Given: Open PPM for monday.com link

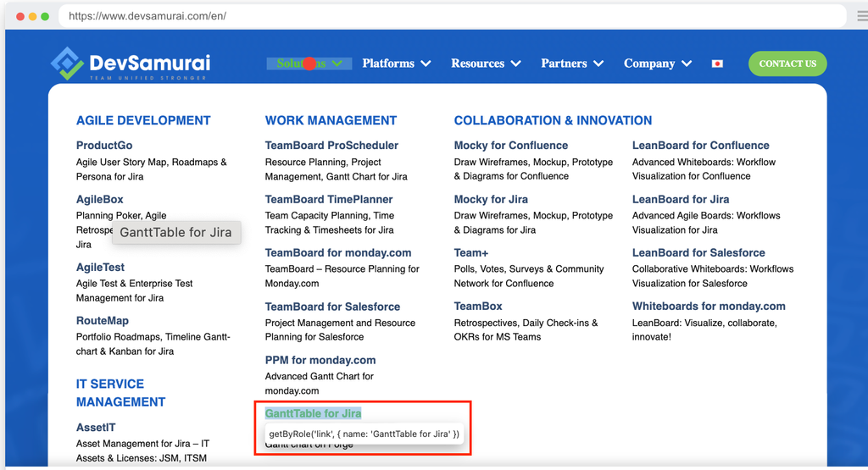Looking at the screenshot, I should pos(320,360).
